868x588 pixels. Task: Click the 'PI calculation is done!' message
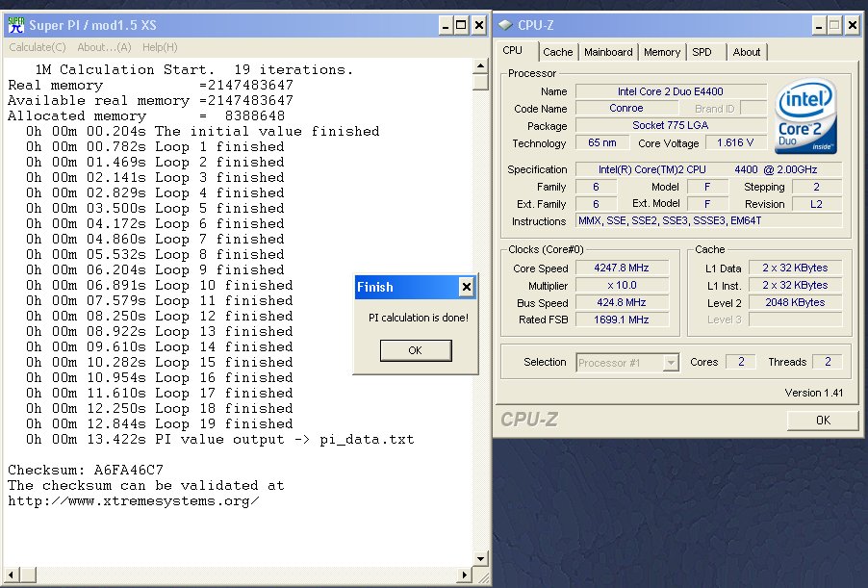point(419,318)
